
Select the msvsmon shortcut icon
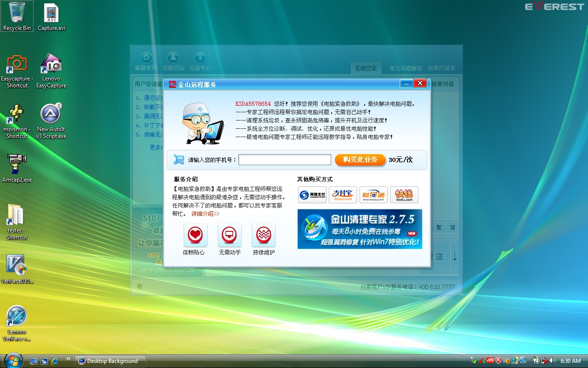click(17, 122)
